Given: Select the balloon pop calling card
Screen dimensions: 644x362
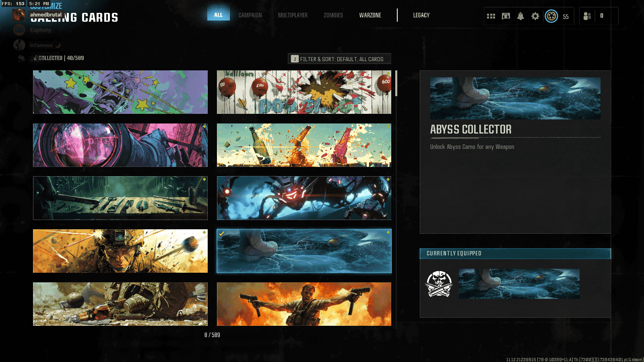Looking at the screenshot, I should point(304,92).
